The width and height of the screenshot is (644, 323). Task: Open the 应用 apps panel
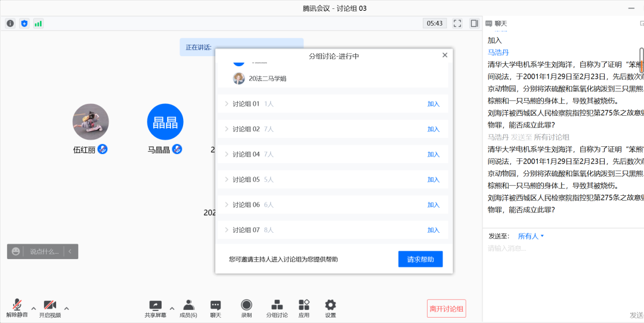coord(304,308)
